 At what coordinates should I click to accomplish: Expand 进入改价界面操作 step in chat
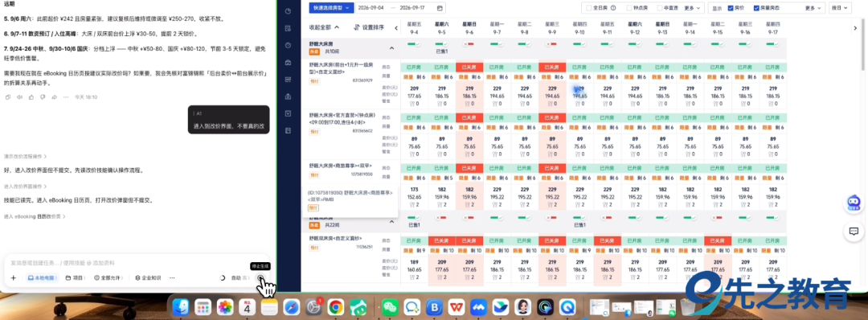(x=26, y=187)
